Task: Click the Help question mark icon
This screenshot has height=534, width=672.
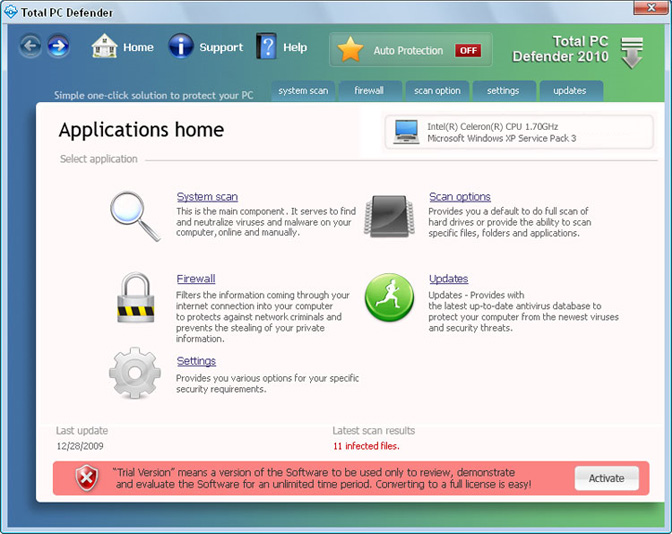Action: 266,46
